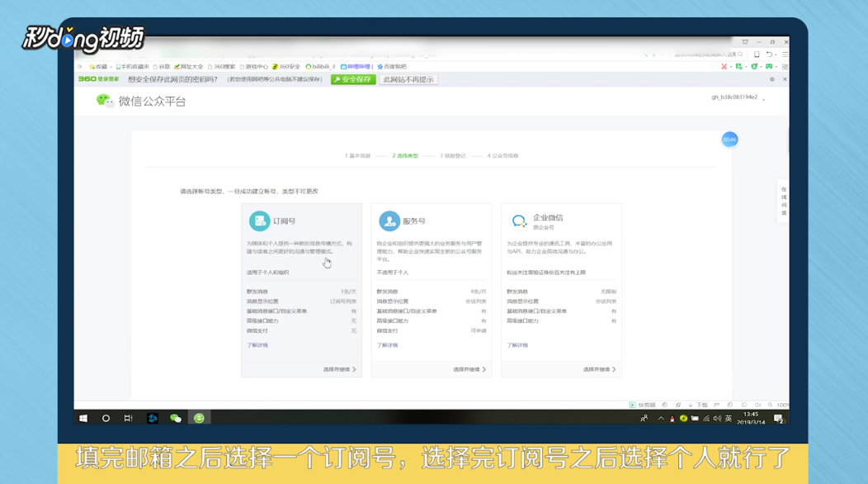Click the 微信公众平台 title text

(152, 101)
